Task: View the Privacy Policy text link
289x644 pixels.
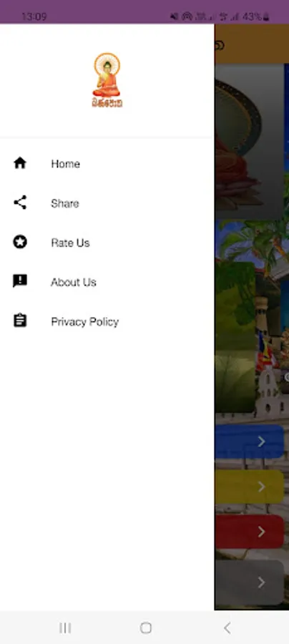Action: pyautogui.click(x=84, y=321)
